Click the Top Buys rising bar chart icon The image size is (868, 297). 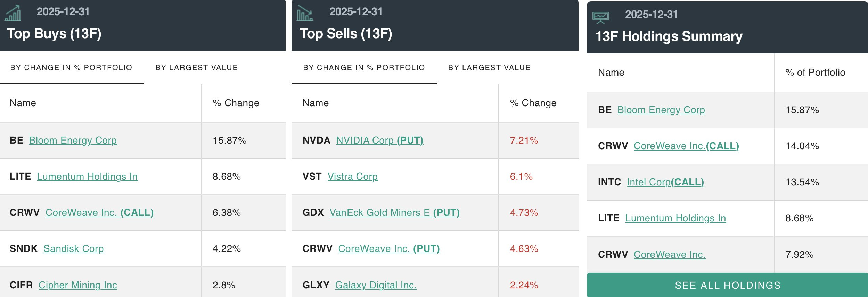tap(13, 14)
